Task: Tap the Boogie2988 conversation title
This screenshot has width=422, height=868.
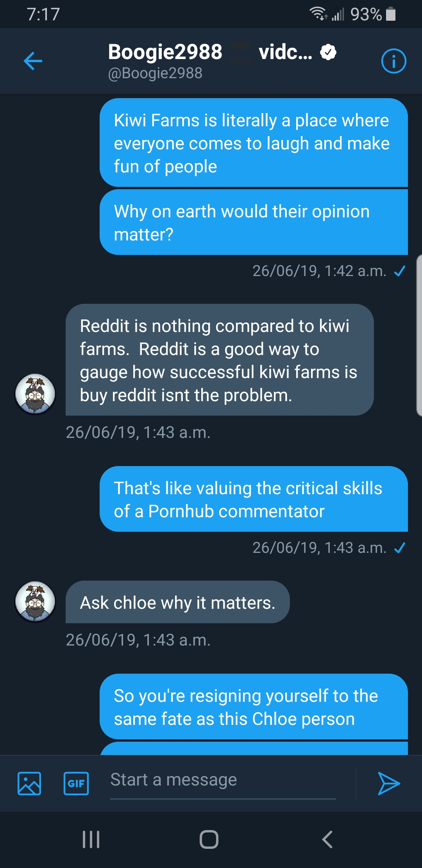Action: (x=165, y=52)
